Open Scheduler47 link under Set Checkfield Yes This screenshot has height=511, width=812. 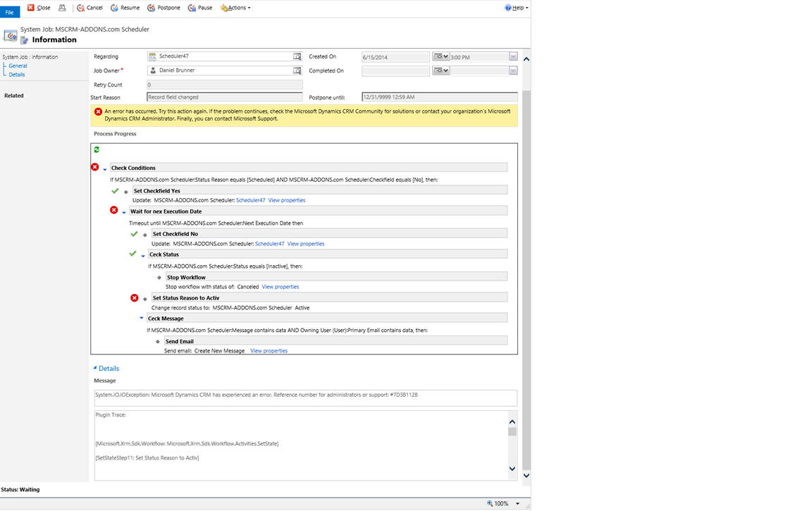coord(250,200)
